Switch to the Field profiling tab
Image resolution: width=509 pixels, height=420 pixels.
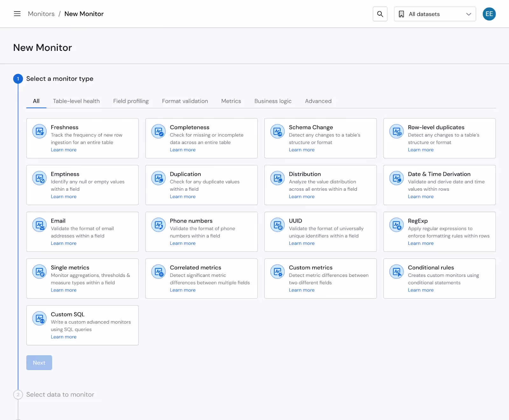point(131,101)
